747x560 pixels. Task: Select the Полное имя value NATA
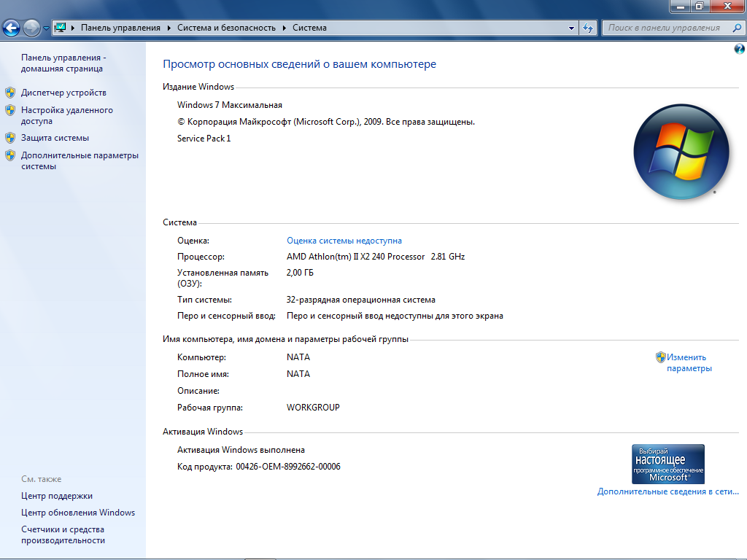tap(298, 374)
